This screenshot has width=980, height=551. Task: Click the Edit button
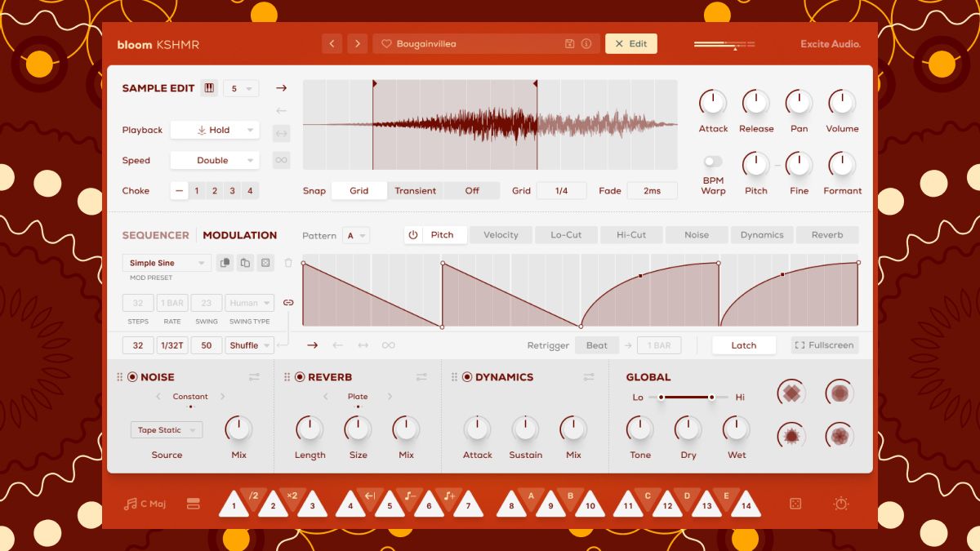(x=631, y=44)
